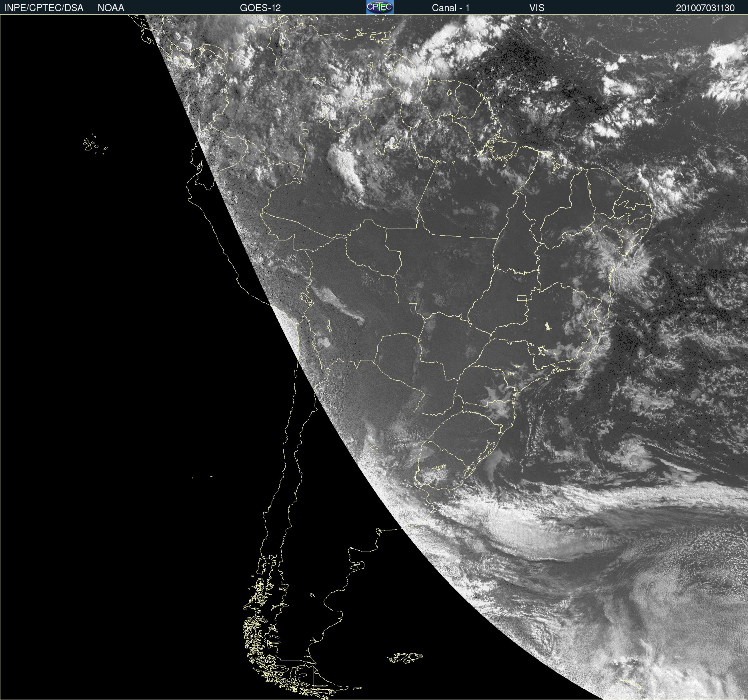Click the CPTEC logo in header
The image size is (748, 700).
(380, 7)
